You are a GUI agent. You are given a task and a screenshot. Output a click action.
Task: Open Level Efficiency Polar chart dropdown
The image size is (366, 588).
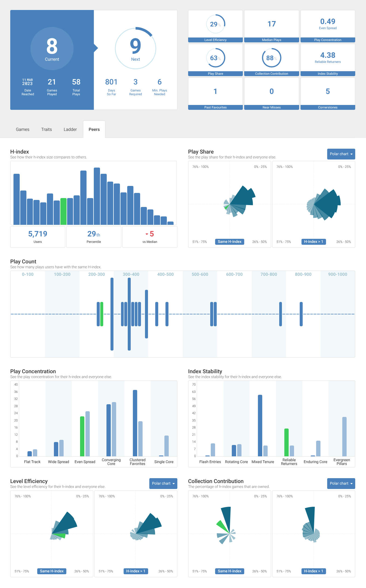coord(163,484)
